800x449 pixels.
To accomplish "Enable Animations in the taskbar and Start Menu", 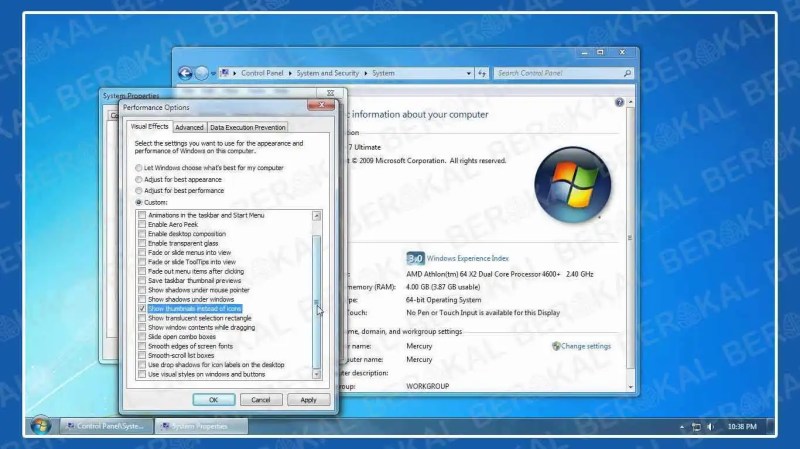I will tap(142, 215).
